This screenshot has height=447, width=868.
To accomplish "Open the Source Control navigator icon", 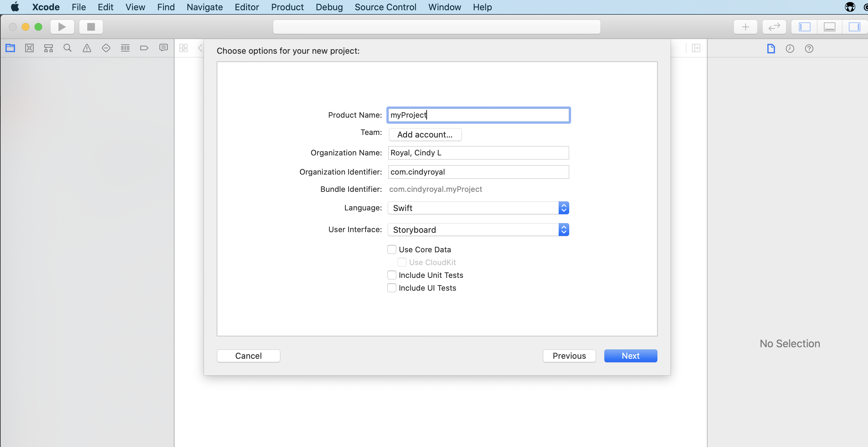I will click(29, 48).
